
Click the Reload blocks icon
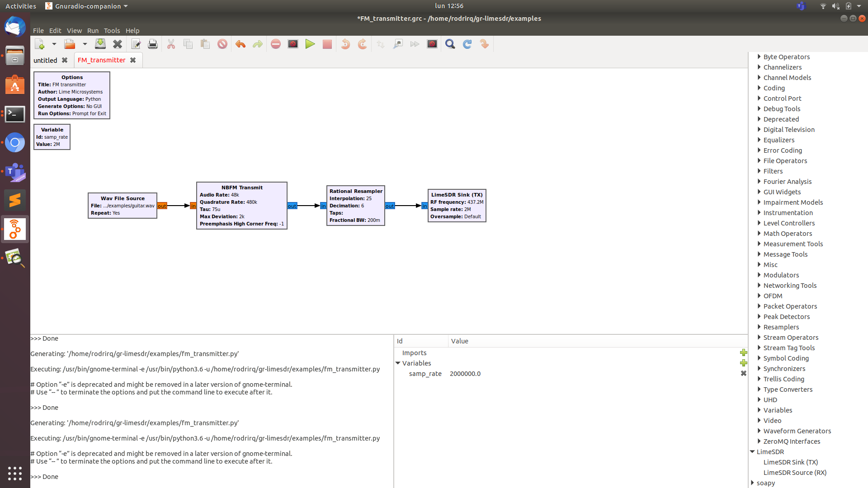point(467,44)
